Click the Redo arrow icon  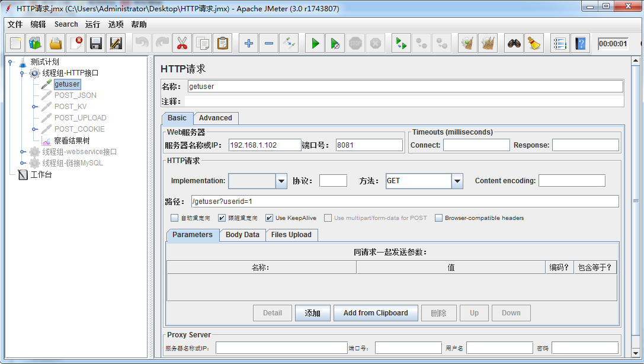coord(162,43)
